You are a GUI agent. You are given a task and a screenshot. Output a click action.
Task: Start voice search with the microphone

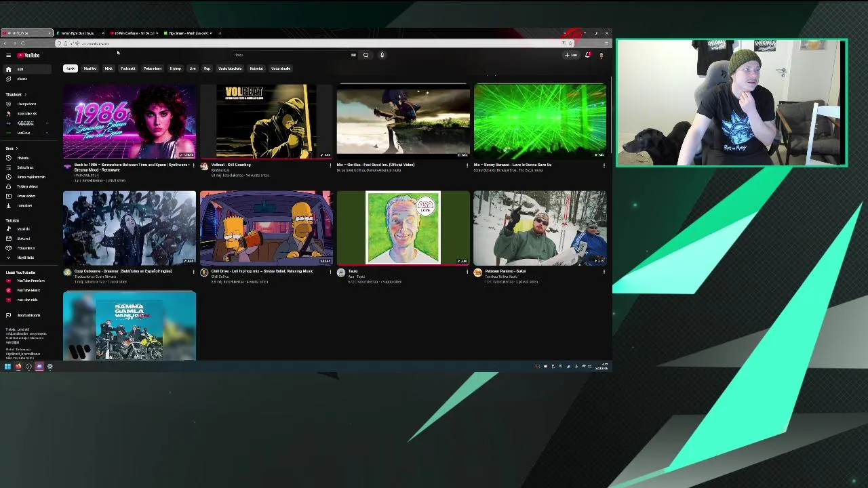pyautogui.click(x=382, y=55)
